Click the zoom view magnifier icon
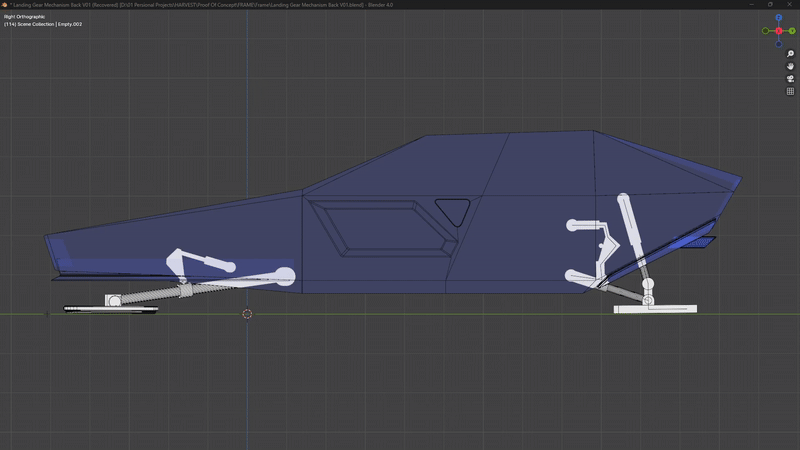Viewport: 800px width, 450px height. point(790,54)
